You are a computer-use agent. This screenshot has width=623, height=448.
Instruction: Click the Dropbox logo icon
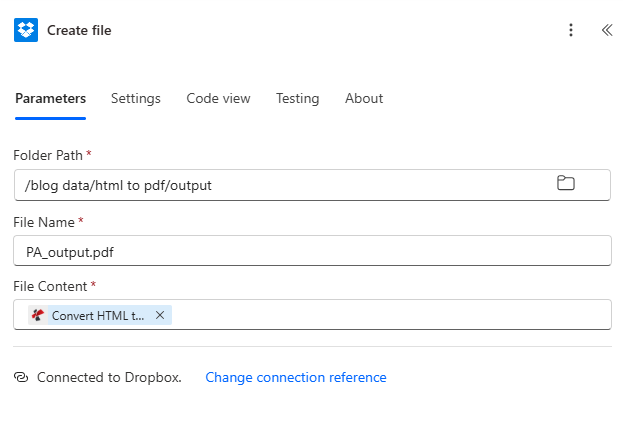tap(26, 30)
